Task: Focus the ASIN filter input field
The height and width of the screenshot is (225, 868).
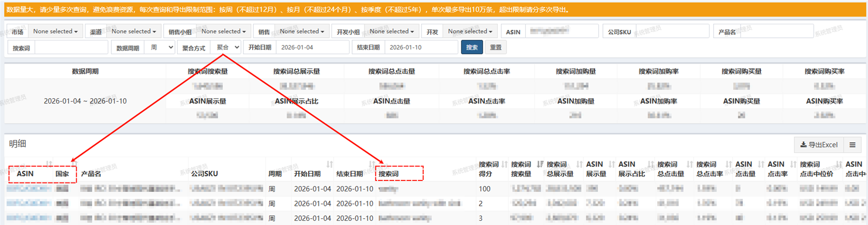Action: 562,32
